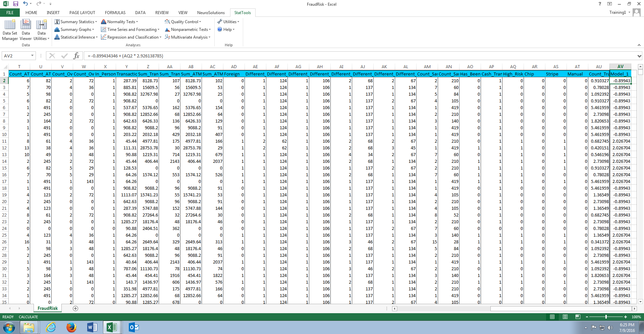
Task: Open Summary Graphs dropdown
Action: click(x=74, y=30)
